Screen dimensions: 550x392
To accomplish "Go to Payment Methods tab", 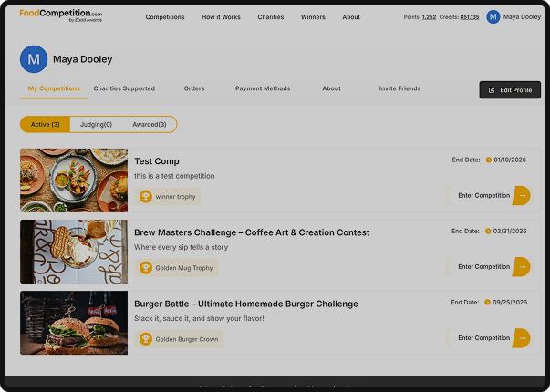I will pos(263,88).
